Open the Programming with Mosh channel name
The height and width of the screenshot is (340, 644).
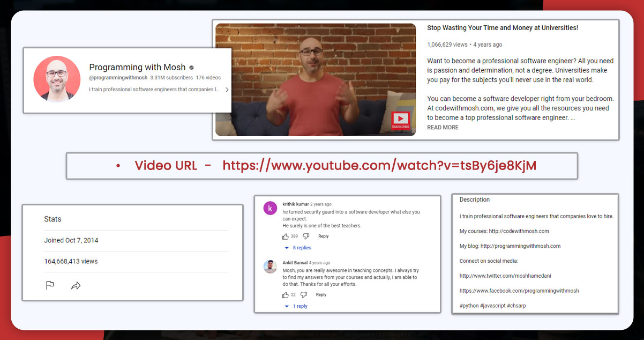click(137, 68)
